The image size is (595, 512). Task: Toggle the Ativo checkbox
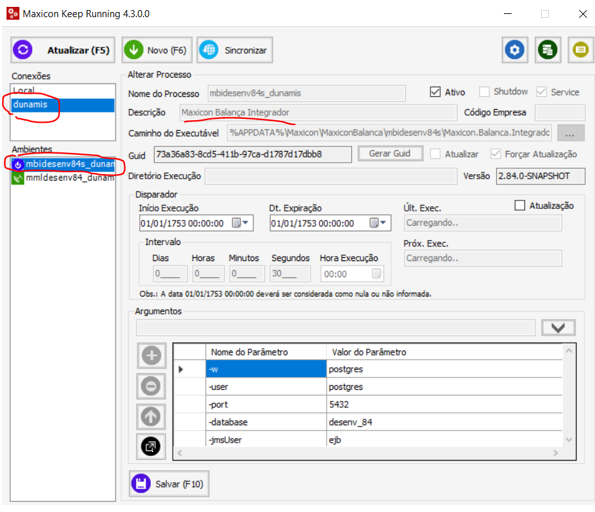(435, 92)
